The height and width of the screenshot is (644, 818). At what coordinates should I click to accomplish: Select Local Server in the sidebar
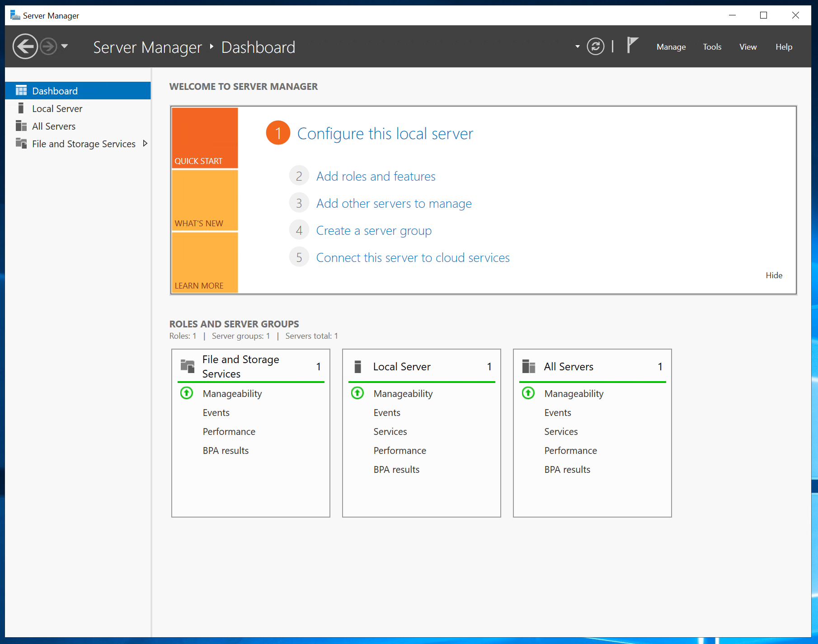pos(78,108)
